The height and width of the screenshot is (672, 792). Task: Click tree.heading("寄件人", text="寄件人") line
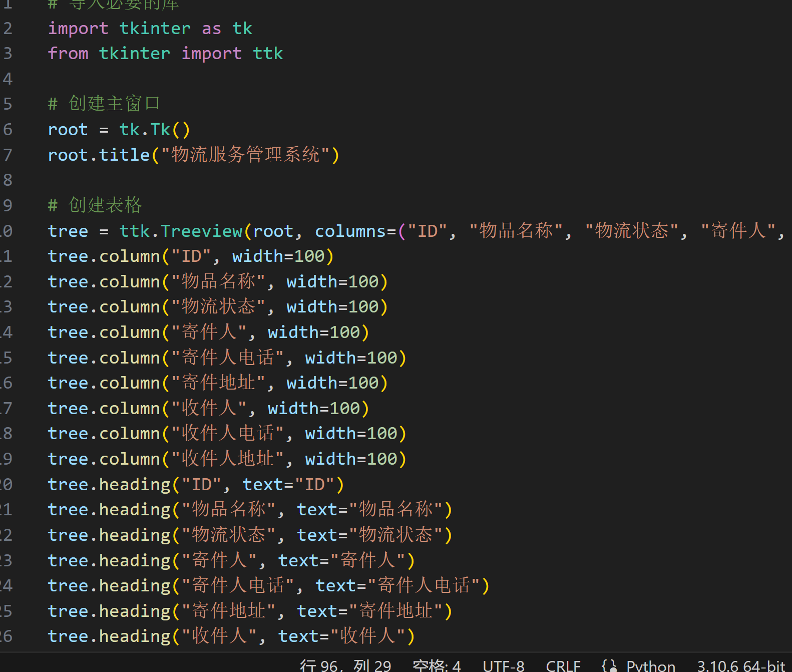(x=232, y=560)
